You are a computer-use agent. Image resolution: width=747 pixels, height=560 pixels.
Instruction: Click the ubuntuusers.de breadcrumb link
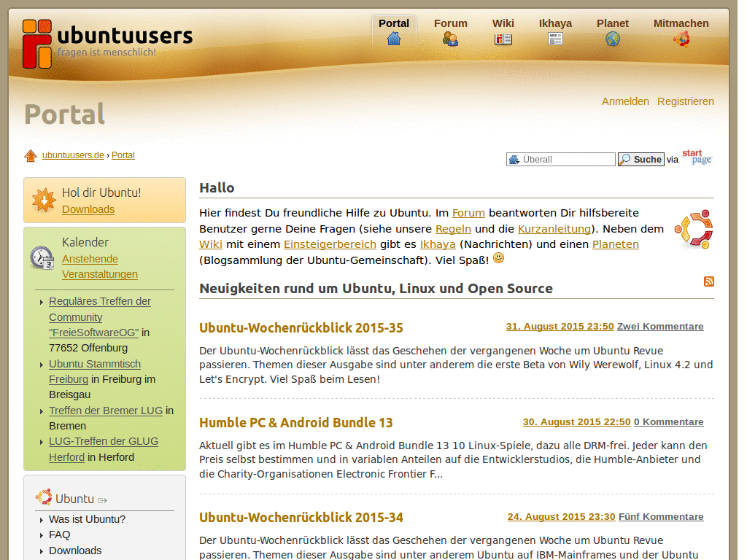(73, 155)
